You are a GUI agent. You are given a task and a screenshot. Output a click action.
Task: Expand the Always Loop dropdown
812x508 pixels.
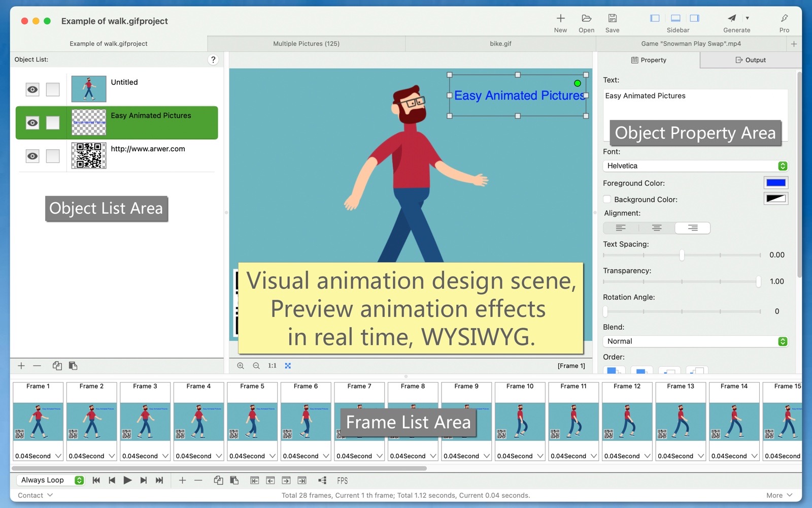click(x=51, y=481)
